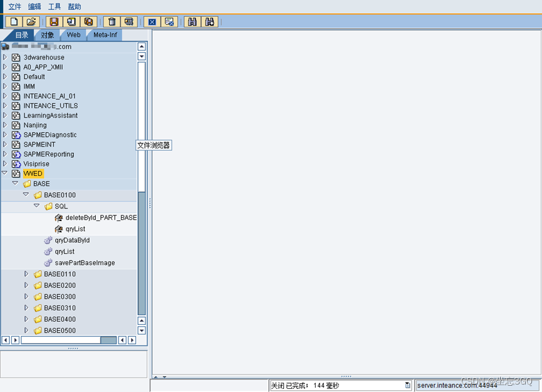
Task: Collapse the VWED project node
Action: [x=4, y=173]
